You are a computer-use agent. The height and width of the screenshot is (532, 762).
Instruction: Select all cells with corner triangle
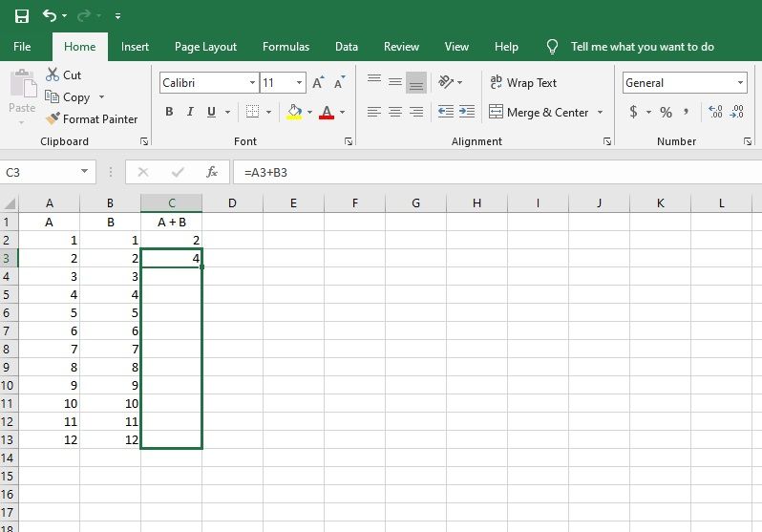pyautogui.click(x=10, y=203)
